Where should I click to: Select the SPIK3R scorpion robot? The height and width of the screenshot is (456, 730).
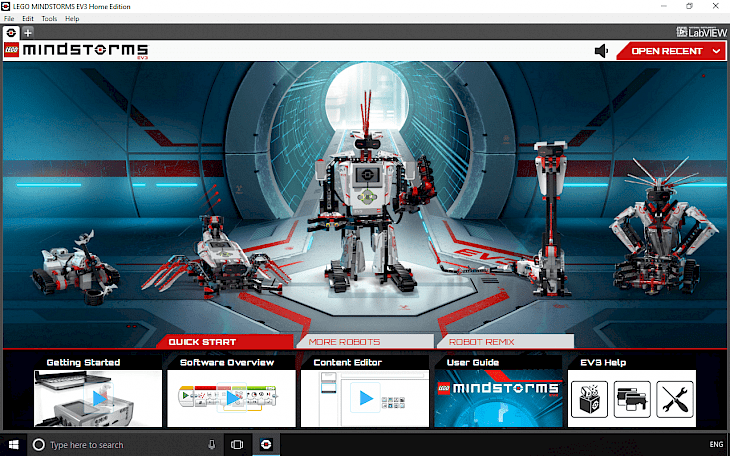[216, 256]
